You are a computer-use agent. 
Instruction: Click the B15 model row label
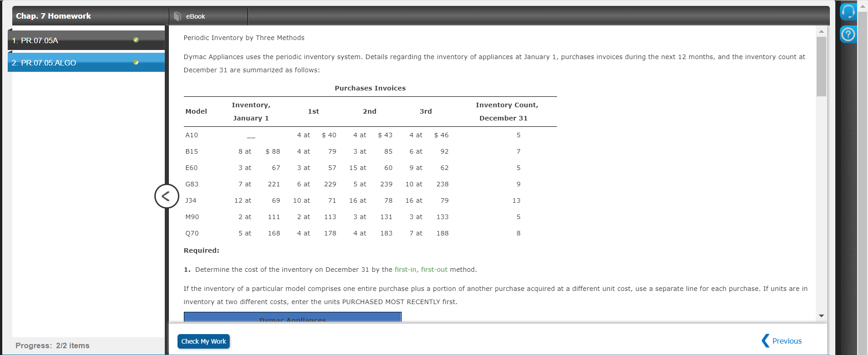[x=192, y=151]
